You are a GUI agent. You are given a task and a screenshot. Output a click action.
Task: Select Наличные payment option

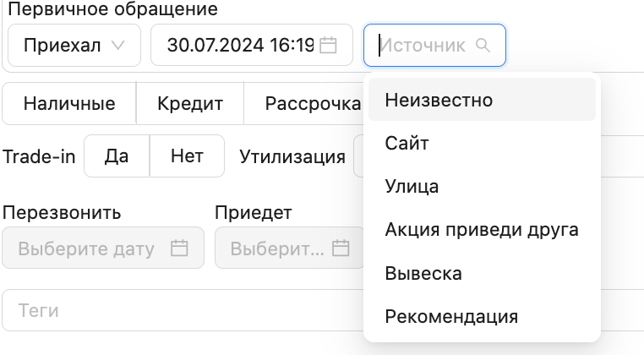tap(69, 104)
